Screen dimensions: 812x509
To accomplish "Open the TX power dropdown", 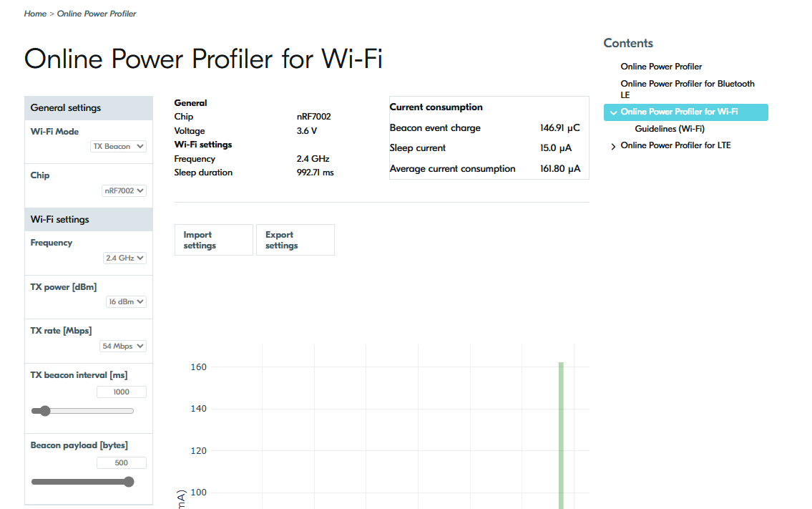I will [x=126, y=301].
